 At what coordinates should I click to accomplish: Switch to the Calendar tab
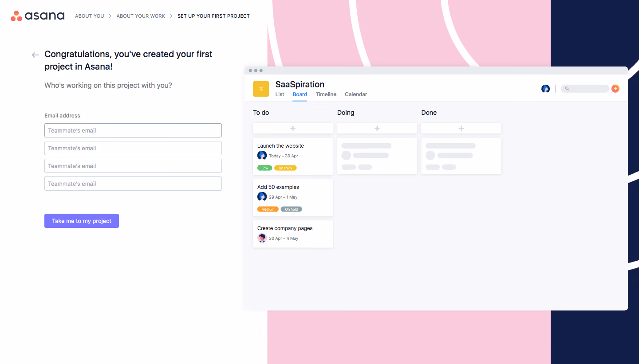tap(356, 94)
